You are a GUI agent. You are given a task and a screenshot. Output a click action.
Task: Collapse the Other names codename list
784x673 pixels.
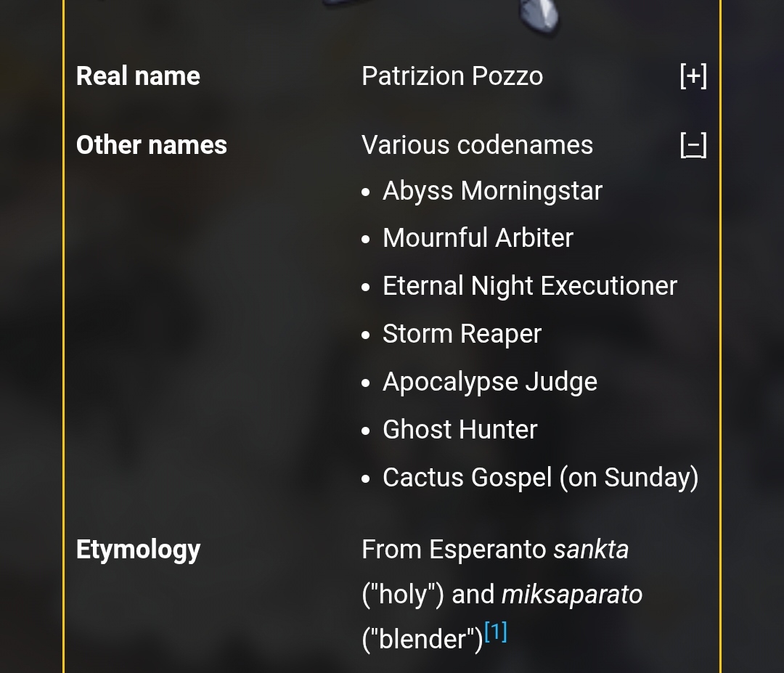(693, 145)
